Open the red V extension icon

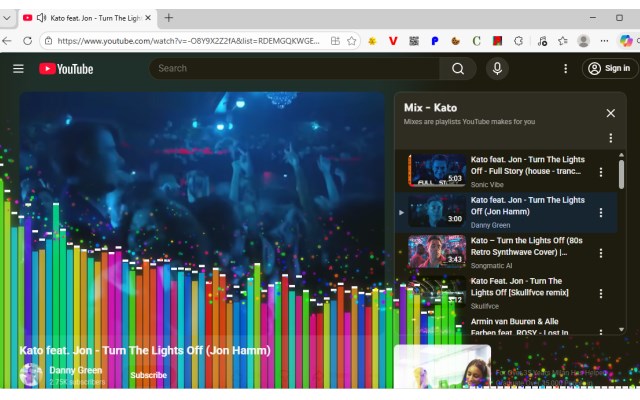(393, 41)
